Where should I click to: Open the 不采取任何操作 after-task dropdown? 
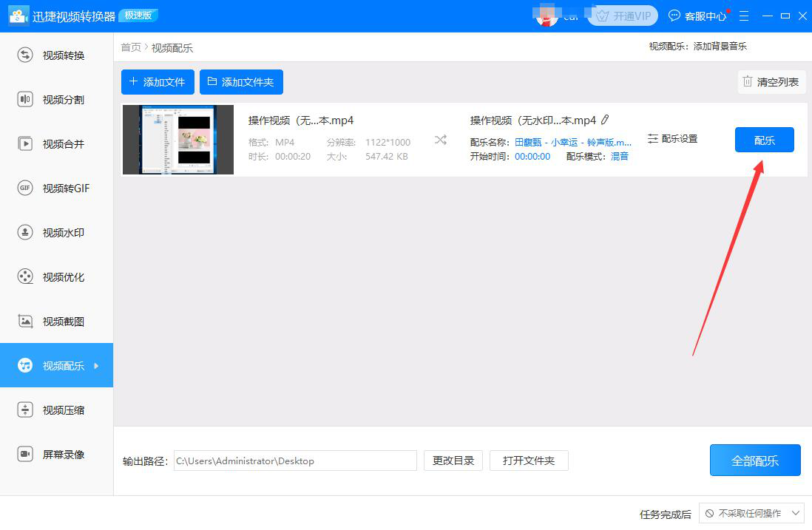pos(751,514)
